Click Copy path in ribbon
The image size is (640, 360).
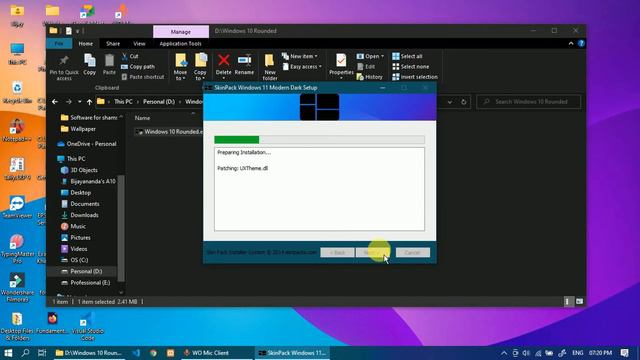(138, 67)
